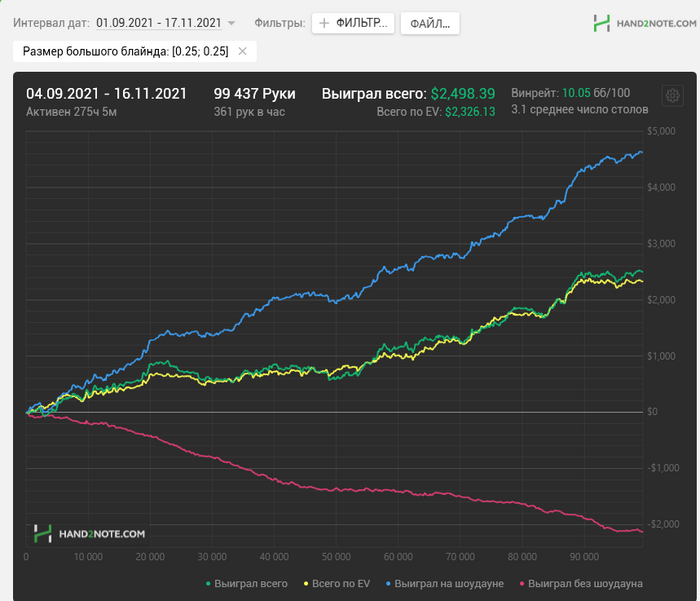Click the Фильтры label
Image resolution: width=700 pixels, height=601 pixels.
(280, 23)
